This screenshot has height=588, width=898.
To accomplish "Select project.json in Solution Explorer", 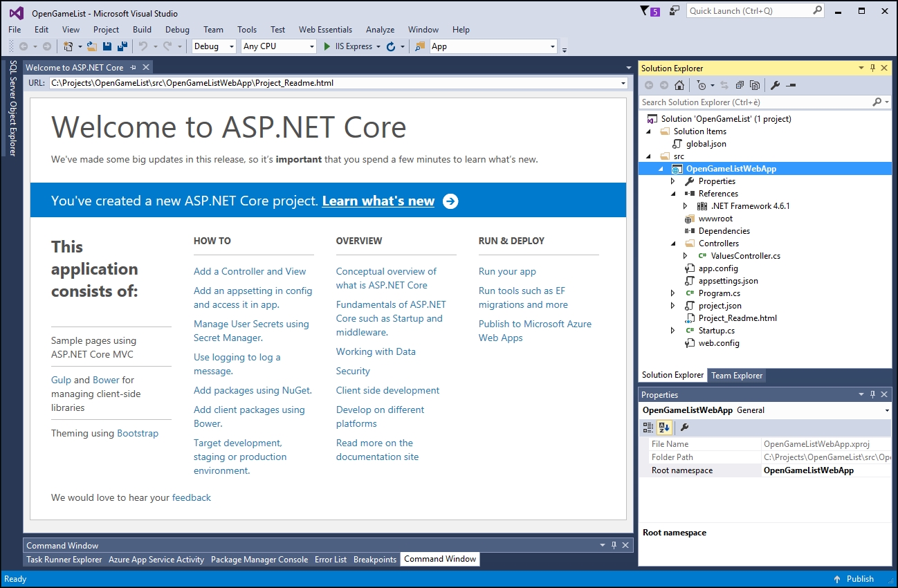I will click(720, 306).
